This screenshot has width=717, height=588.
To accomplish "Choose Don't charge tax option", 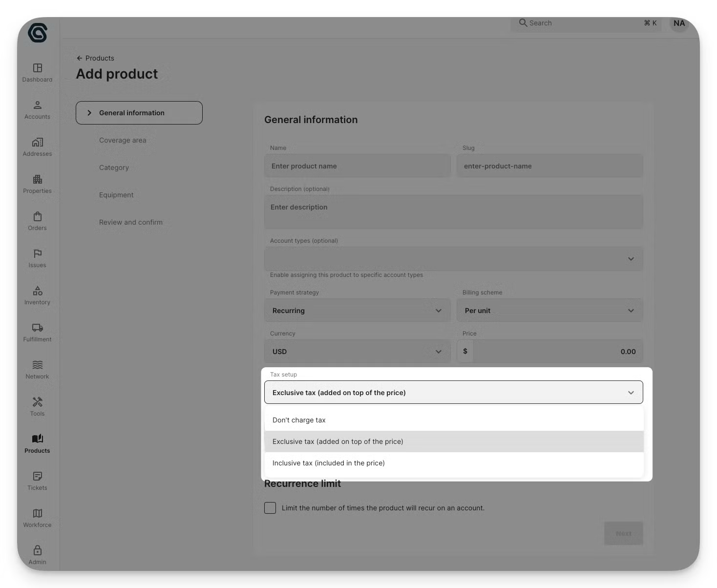I will 454,420.
